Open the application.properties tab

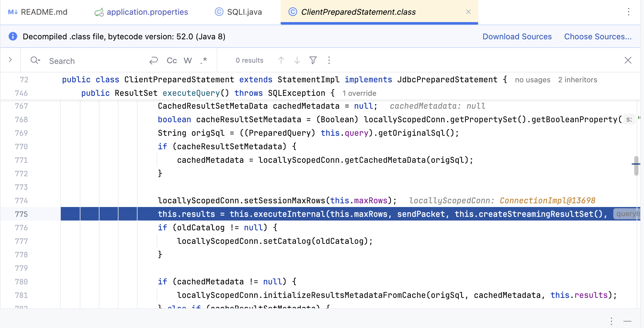pyautogui.click(x=141, y=12)
